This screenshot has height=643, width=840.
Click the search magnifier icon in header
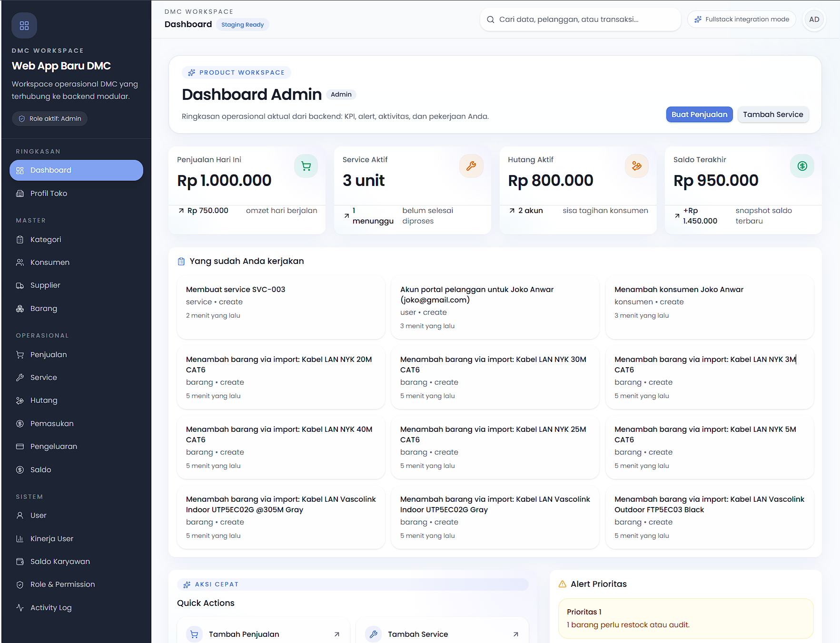[491, 19]
